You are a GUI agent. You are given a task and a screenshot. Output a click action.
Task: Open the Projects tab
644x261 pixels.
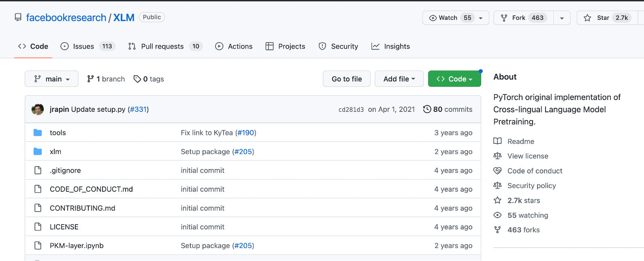pyautogui.click(x=285, y=46)
